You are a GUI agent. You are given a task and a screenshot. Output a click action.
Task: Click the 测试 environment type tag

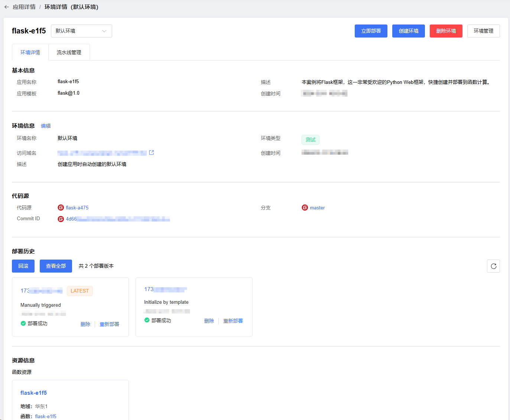tap(311, 140)
